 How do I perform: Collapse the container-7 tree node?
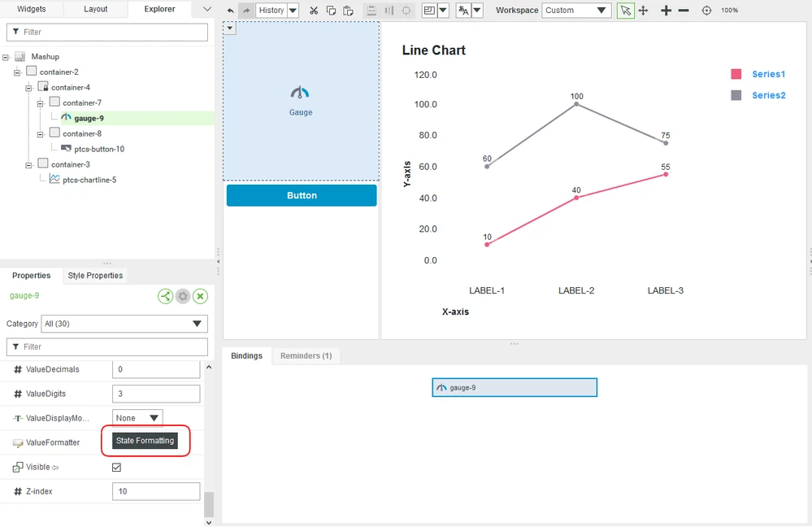40,103
